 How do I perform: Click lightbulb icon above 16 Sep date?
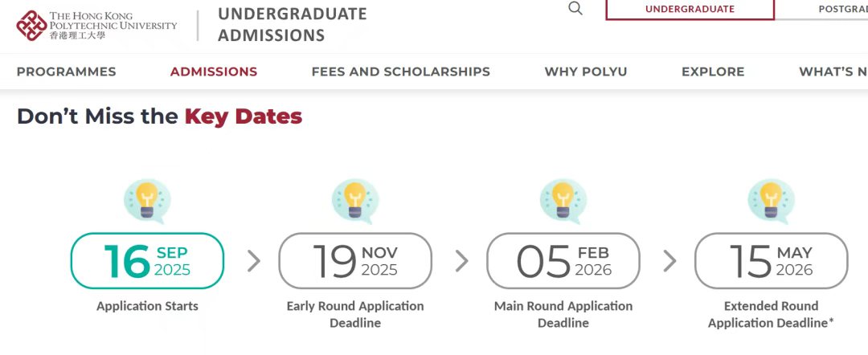(x=147, y=201)
